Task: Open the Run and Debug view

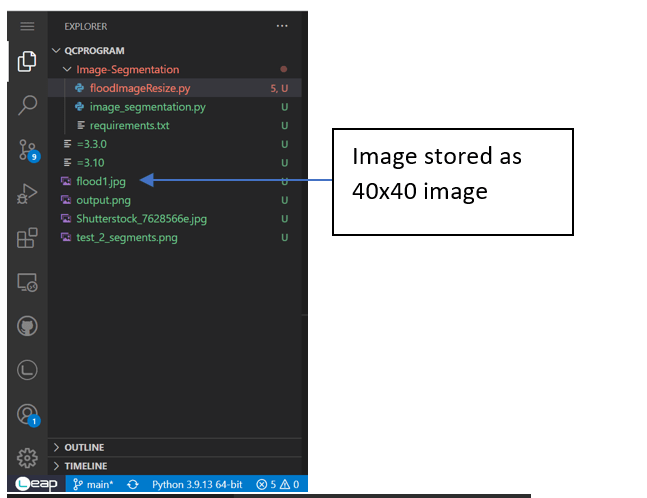Action: tap(27, 194)
